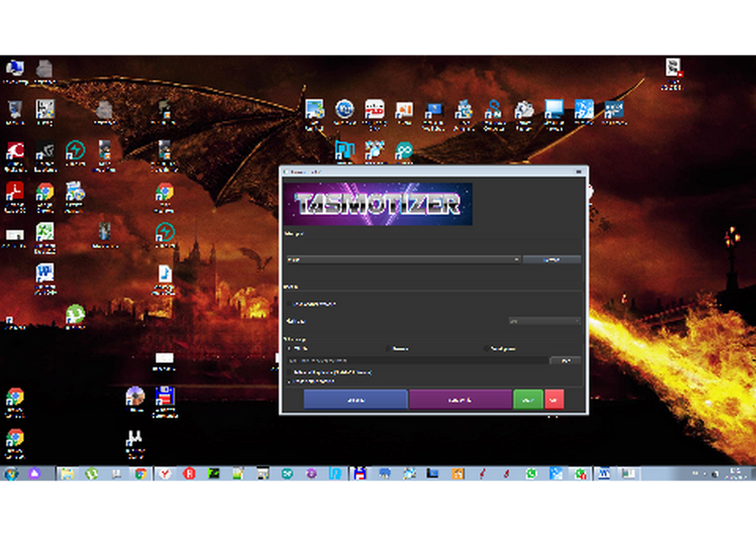Image resolution: width=756 pixels, height=536 pixels.
Task: Open the green uTorrent icon on the taskbar
Action: click(x=91, y=474)
